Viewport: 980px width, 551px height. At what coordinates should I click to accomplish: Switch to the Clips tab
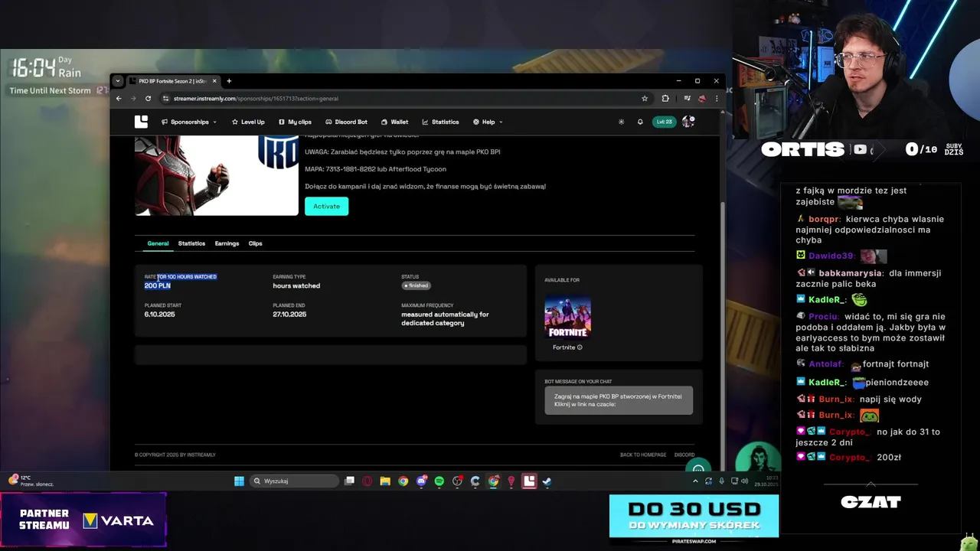pos(255,243)
